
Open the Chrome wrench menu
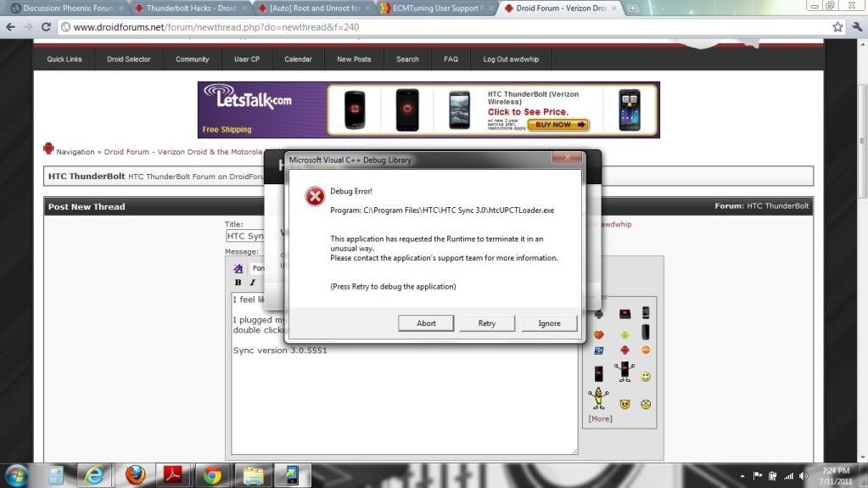click(x=857, y=26)
